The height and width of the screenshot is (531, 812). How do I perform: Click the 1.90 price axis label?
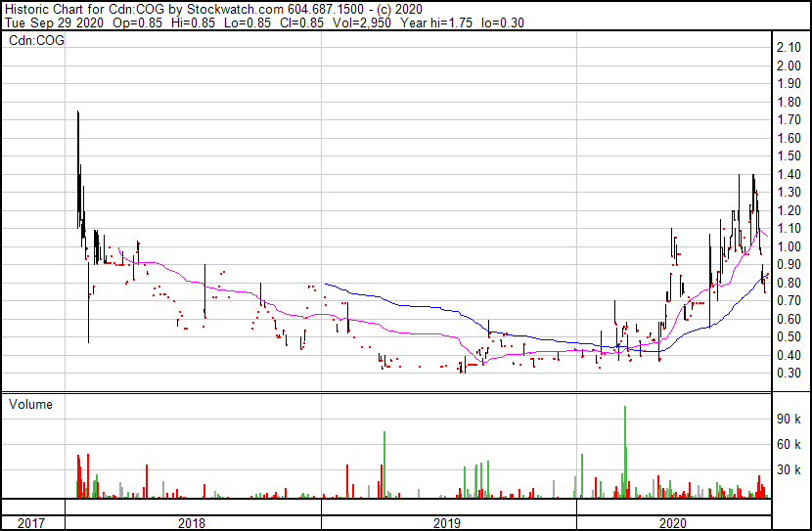coord(789,84)
